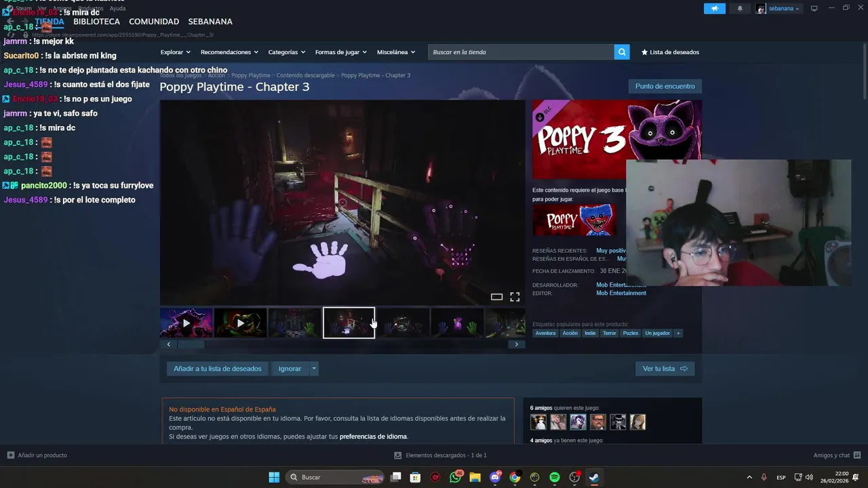This screenshot has height=488, width=868.
Task: Open Punto de encuentro
Action: click(665, 86)
